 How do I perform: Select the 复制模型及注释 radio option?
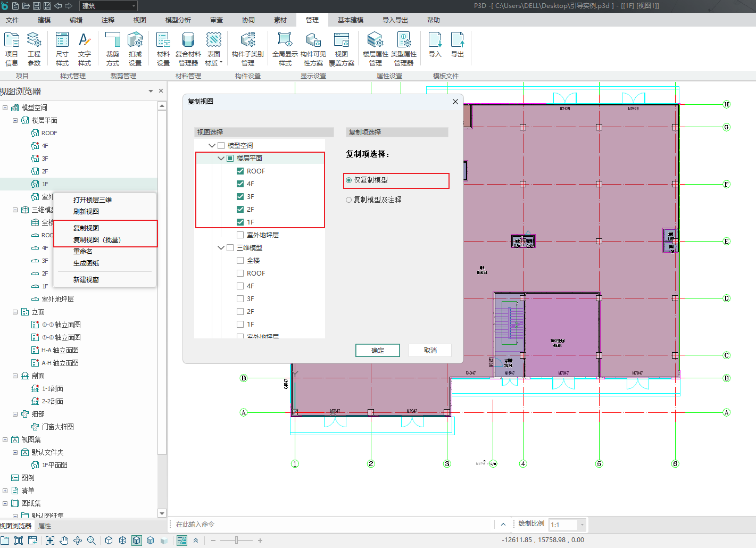[349, 200]
